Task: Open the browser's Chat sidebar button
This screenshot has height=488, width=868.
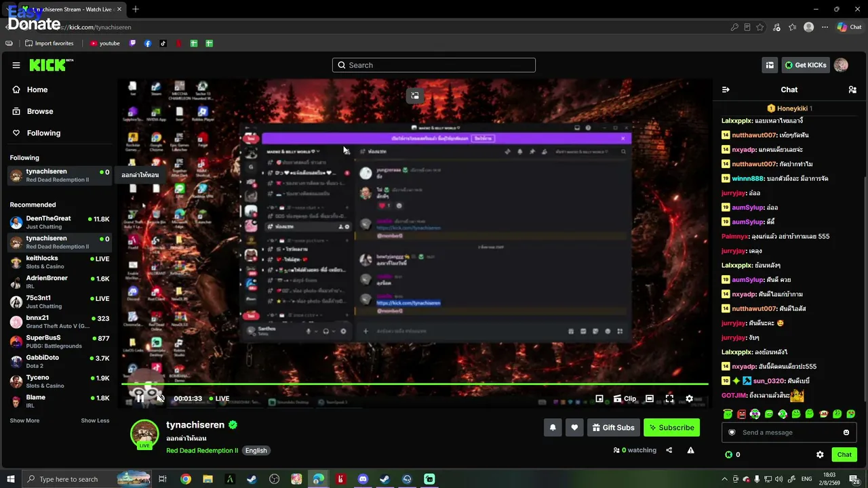Action: pyautogui.click(x=849, y=27)
